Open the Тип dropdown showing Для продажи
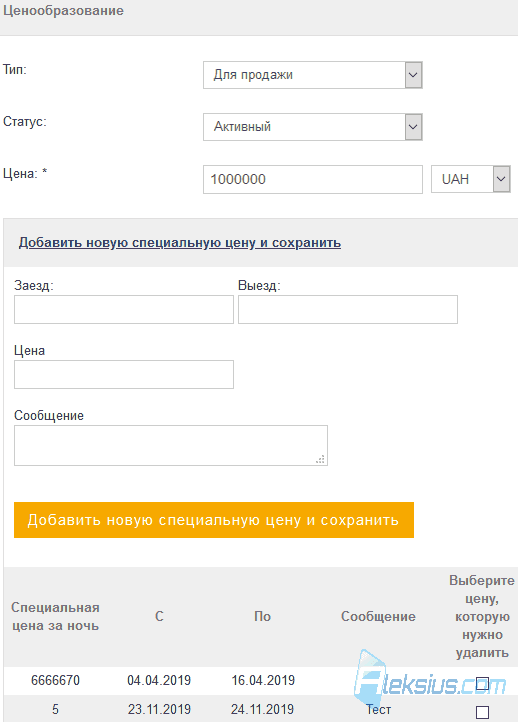The width and height of the screenshot is (518, 722). tap(313, 75)
